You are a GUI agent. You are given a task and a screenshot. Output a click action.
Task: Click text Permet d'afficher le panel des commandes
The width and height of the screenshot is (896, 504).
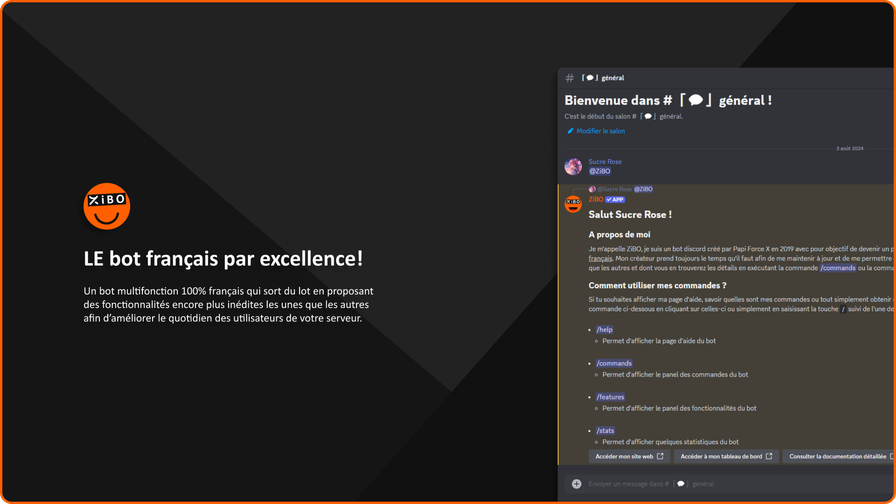click(675, 374)
